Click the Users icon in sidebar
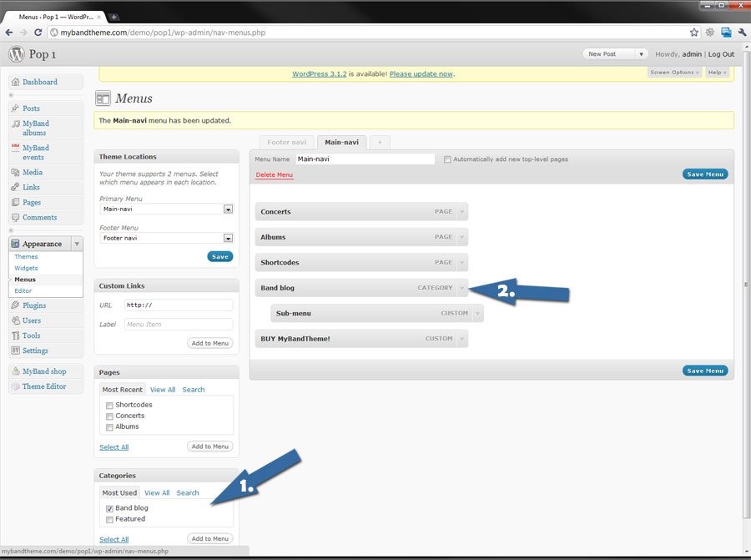The width and height of the screenshot is (751, 560). (15, 320)
